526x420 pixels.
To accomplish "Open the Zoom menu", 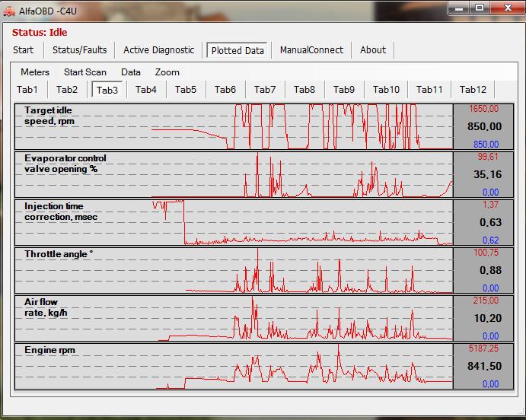I will point(167,72).
